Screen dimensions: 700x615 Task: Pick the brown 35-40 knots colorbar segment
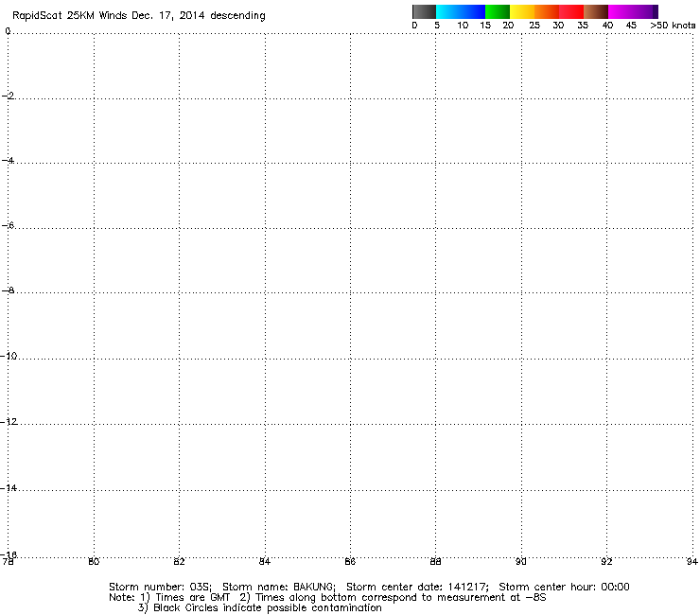596,11
